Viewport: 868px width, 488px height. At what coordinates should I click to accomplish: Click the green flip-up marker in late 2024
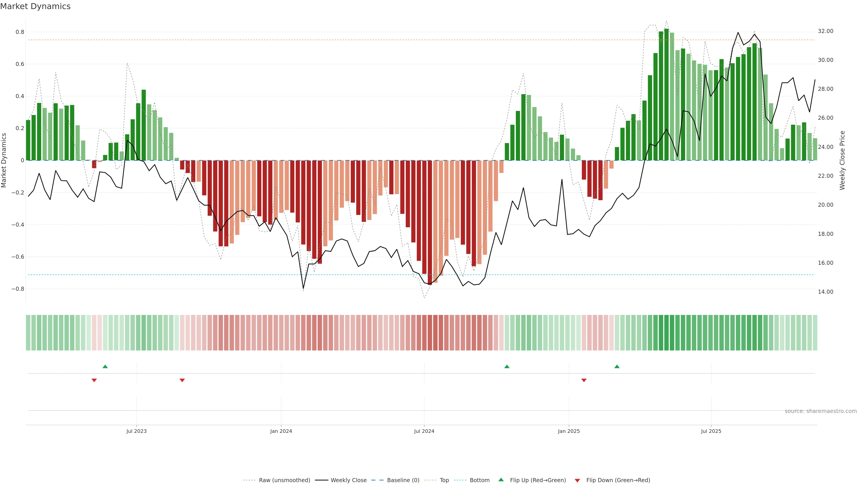pyautogui.click(x=507, y=366)
